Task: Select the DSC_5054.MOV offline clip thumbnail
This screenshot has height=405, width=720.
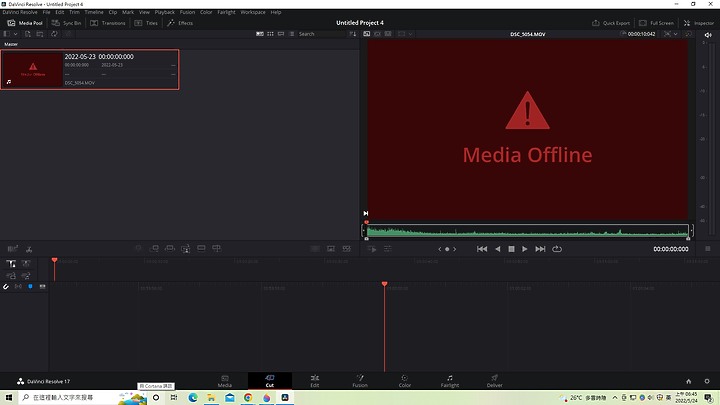Action: point(33,70)
